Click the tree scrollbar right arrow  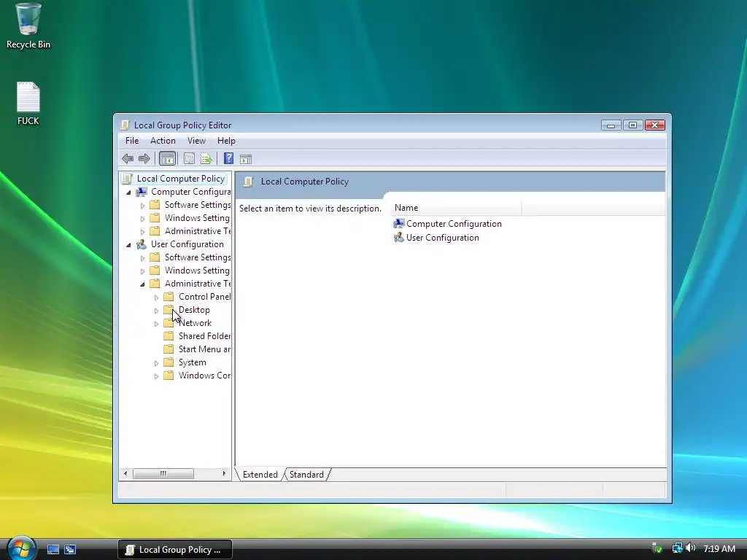tap(225, 474)
